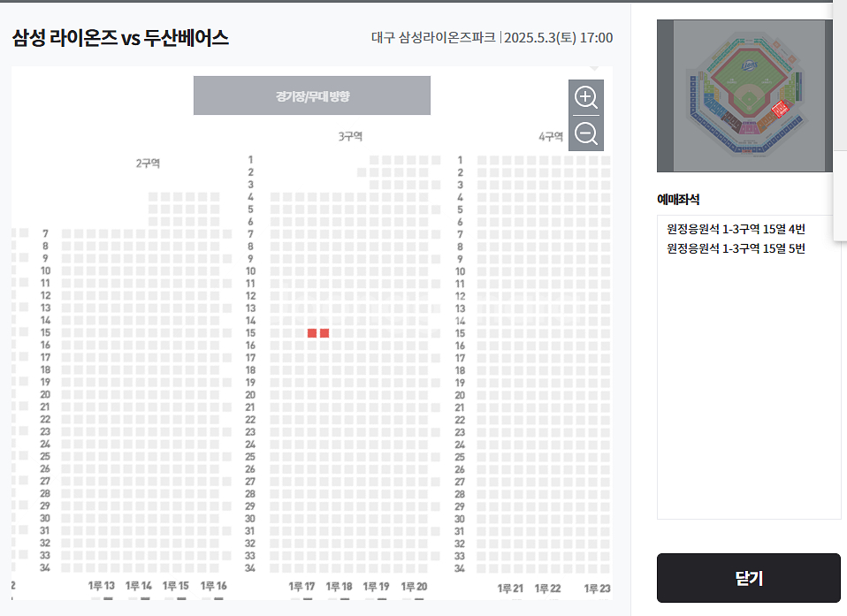847x616 pixels.
Task: Select 원정응원석 1-3구역 15열 4번 entry
Action: (x=736, y=229)
